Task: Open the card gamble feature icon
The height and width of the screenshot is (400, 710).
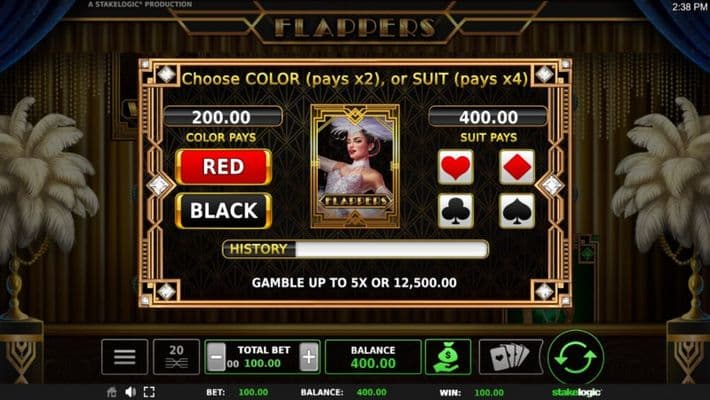Action: [x=510, y=357]
